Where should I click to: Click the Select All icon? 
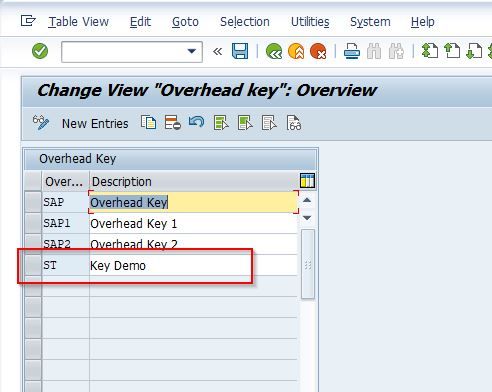click(221, 123)
